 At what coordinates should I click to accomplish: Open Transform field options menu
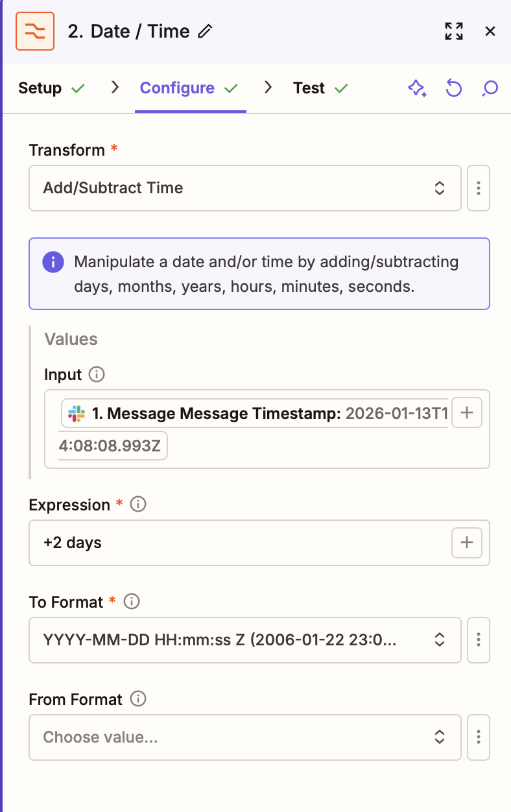pos(479,188)
